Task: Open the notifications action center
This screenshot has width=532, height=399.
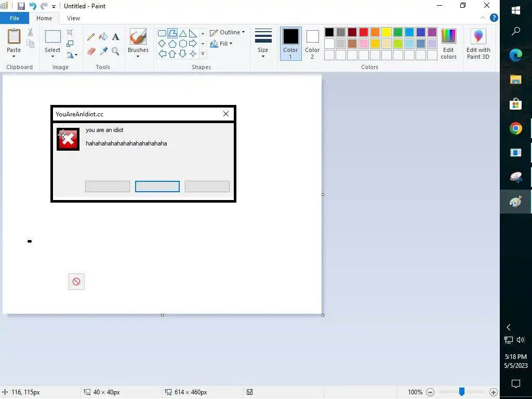Action: 516,384
